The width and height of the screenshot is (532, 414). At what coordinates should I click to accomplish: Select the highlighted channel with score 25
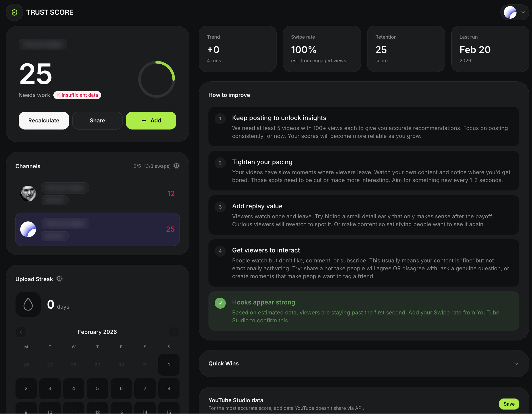coord(97,229)
